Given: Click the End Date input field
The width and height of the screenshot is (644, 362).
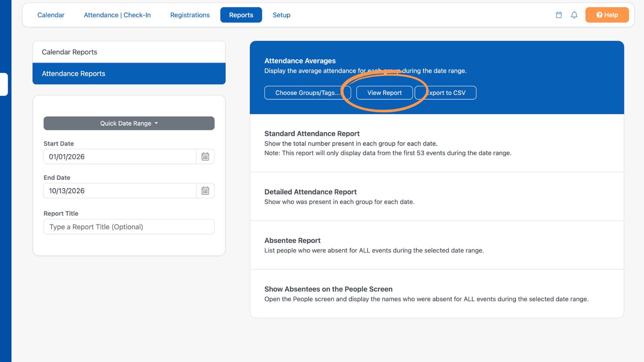Looking at the screenshot, I should pos(120,191).
